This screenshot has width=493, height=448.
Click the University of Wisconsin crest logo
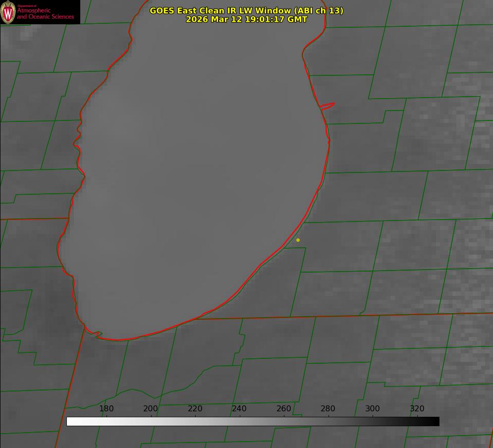click(x=8, y=12)
